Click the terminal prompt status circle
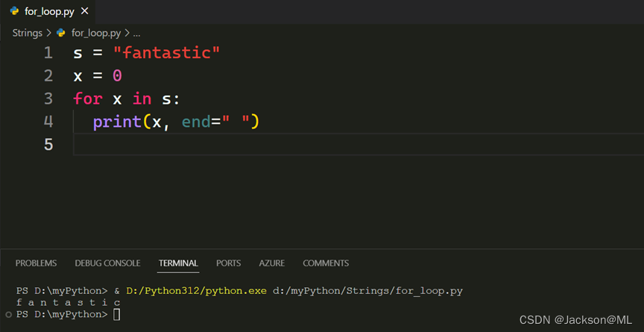 pyautogui.click(x=9, y=315)
